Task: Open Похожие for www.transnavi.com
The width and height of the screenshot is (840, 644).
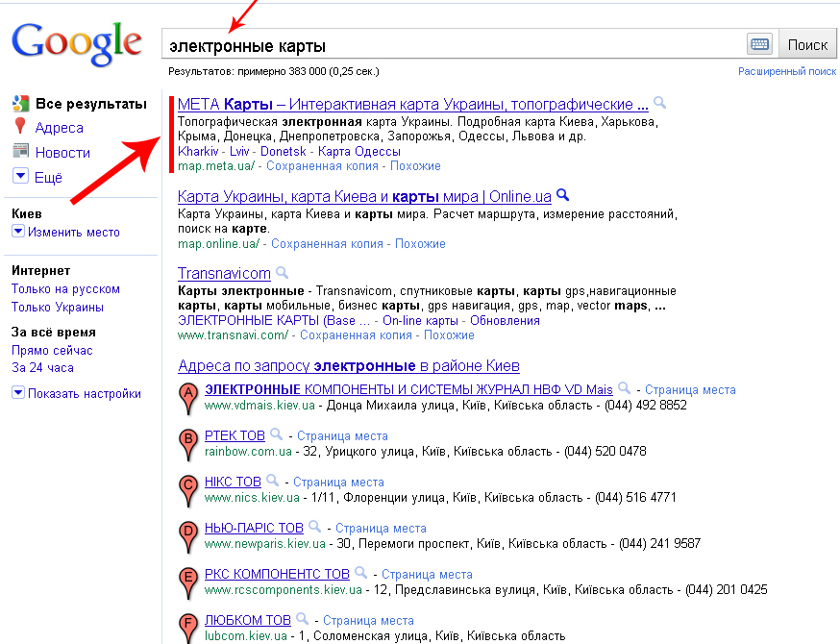Action: point(449,335)
